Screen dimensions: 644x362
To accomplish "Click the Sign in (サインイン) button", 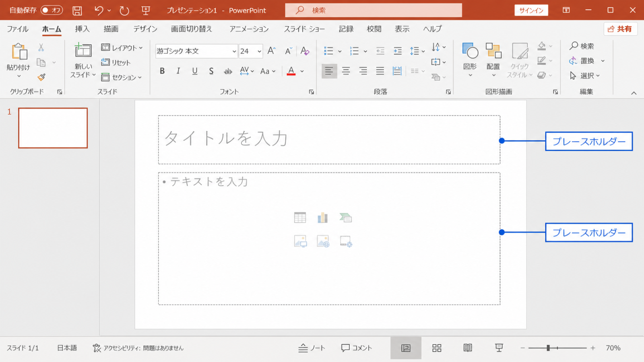I will coord(531,10).
